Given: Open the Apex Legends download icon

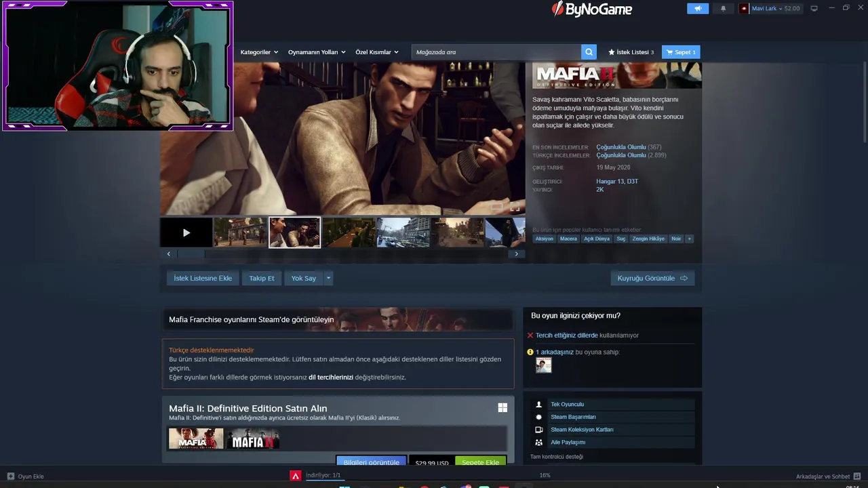Looking at the screenshot, I should [296, 476].
